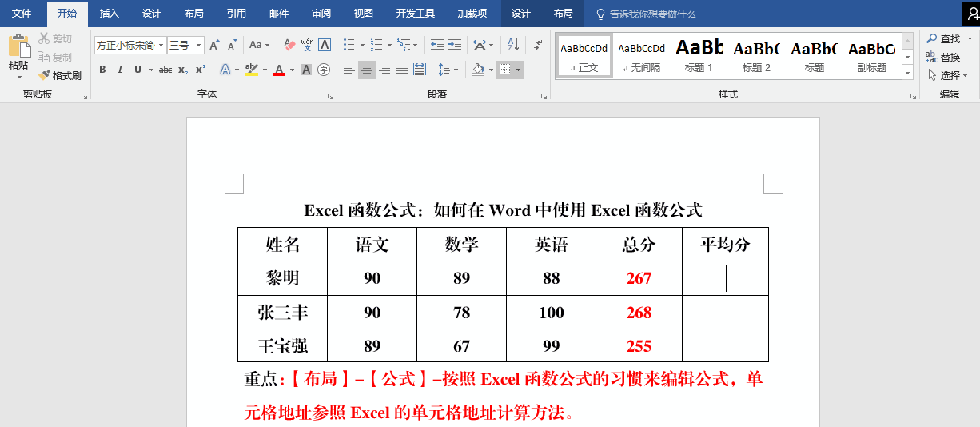
Task: Open the Change Case (Aa) dropdown
Action: (259, 46)
